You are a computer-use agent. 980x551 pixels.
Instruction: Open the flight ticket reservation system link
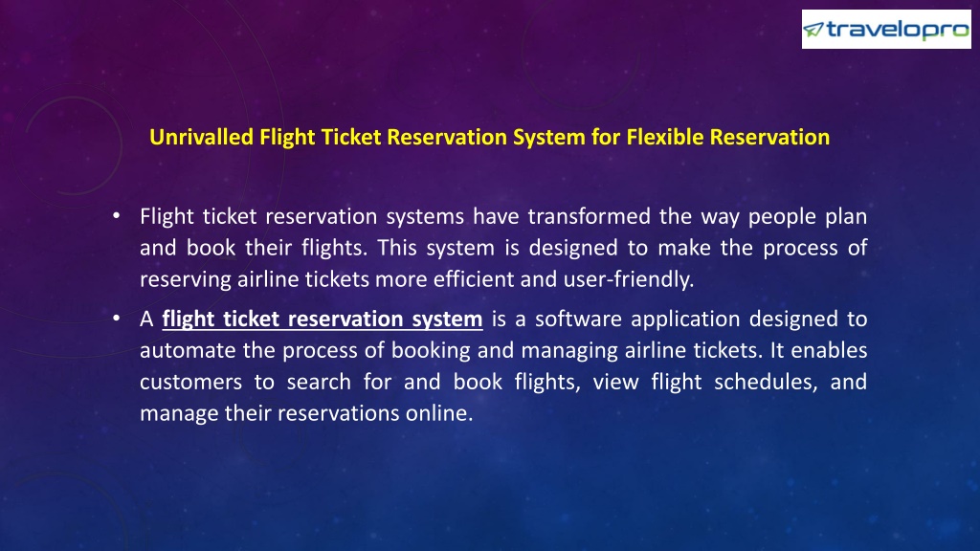pos(323,320)
